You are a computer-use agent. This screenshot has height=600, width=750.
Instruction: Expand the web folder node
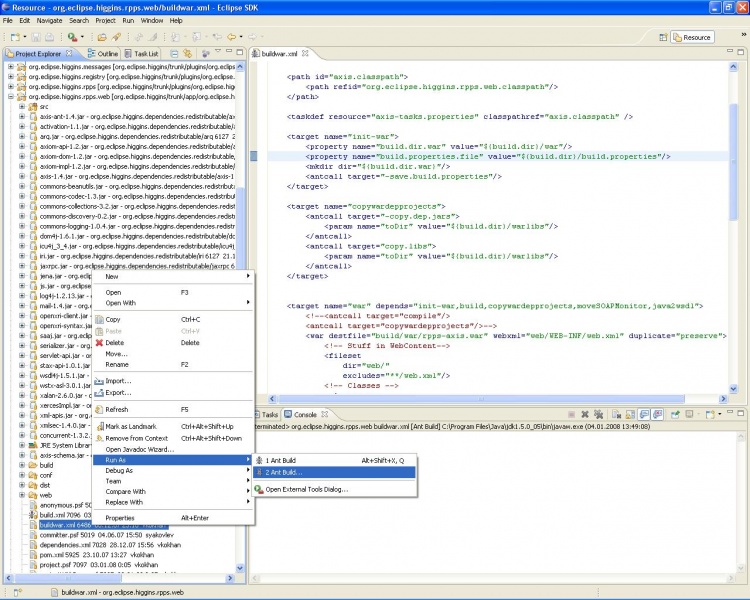[x=22, y=495]
